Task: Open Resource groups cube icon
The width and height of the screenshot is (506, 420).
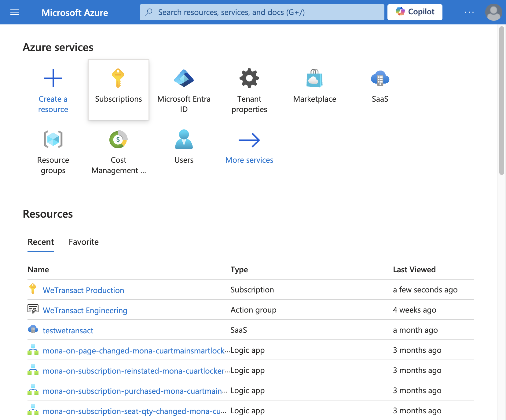Action: pos(53,139)
